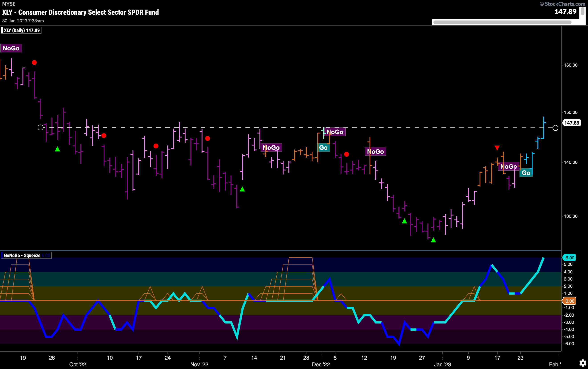Screen dimensions: 588x369
Task: Click the red down-triangle near January 17
Action: [497, 148]
